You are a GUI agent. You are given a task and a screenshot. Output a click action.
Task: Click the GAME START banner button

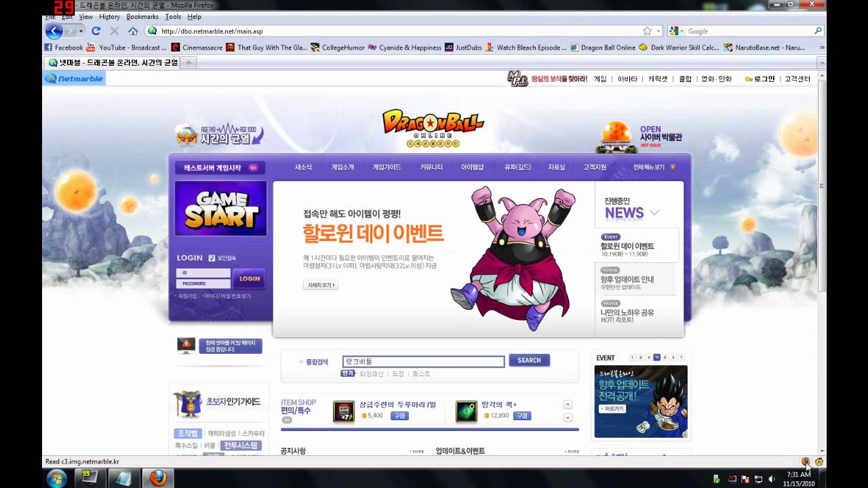click(x=220, y=208)
